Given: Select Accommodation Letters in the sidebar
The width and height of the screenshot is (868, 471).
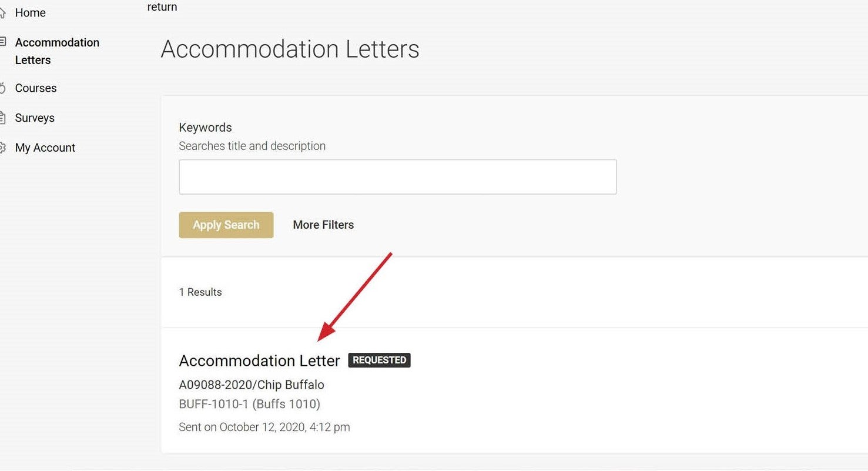Looking at the screenshot, I should pos(57,51).
